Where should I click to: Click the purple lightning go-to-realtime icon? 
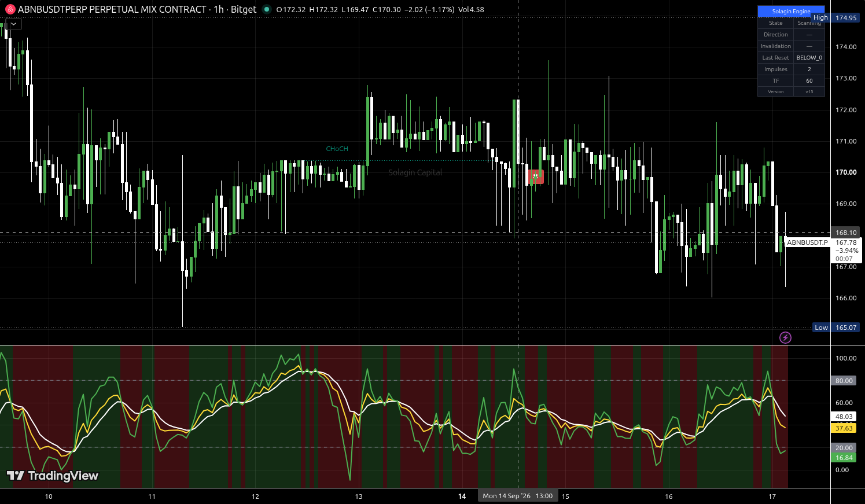pos(785,337)
